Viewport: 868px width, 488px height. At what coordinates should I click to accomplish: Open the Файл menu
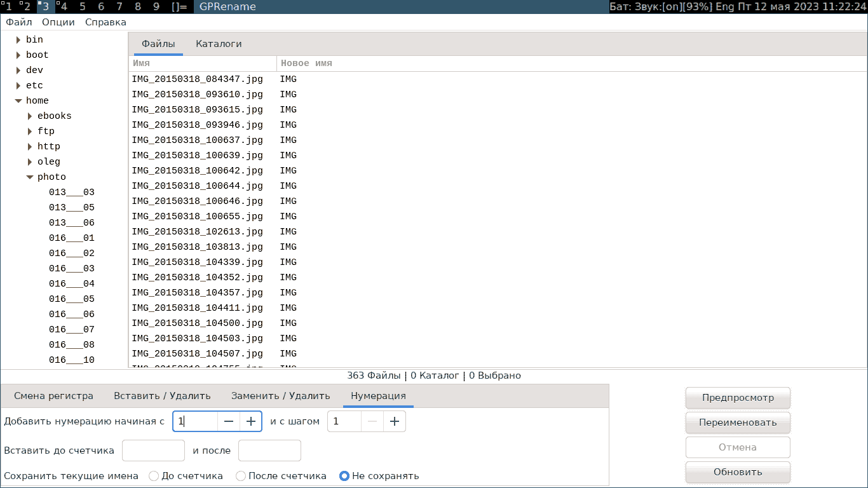click(x=19, y=22)
